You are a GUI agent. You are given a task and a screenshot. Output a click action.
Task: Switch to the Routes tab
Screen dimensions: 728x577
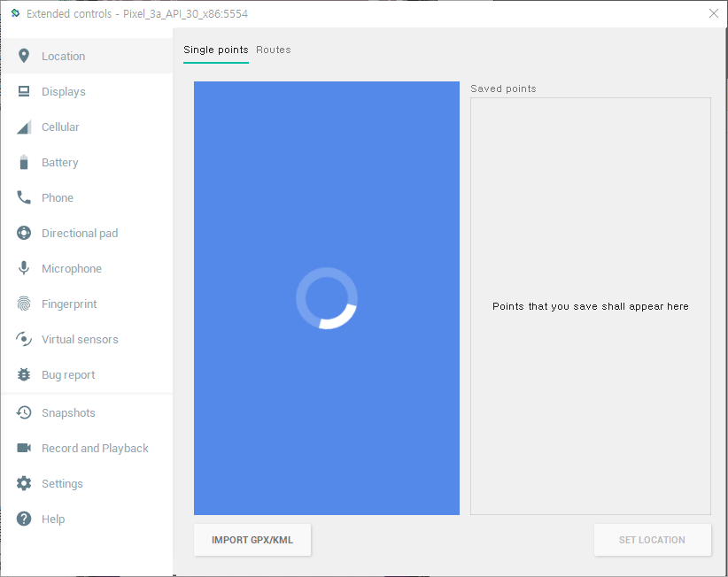coord(274,50)
